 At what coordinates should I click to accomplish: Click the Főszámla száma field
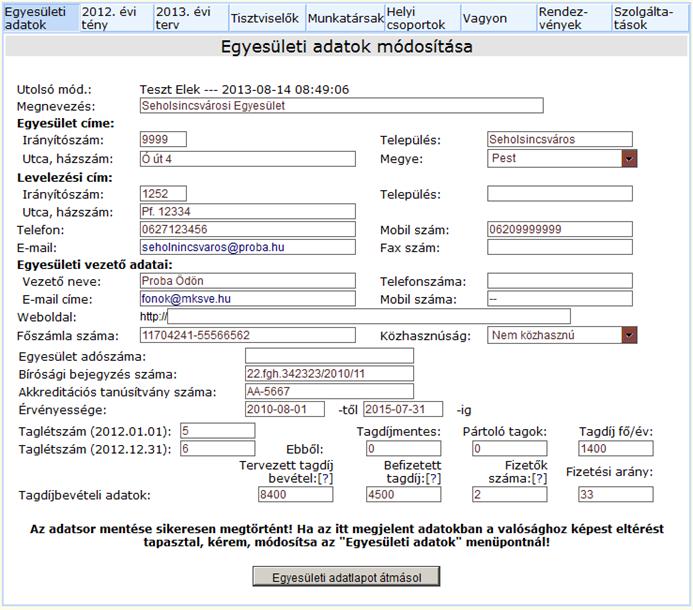click(x=248, y=335)
